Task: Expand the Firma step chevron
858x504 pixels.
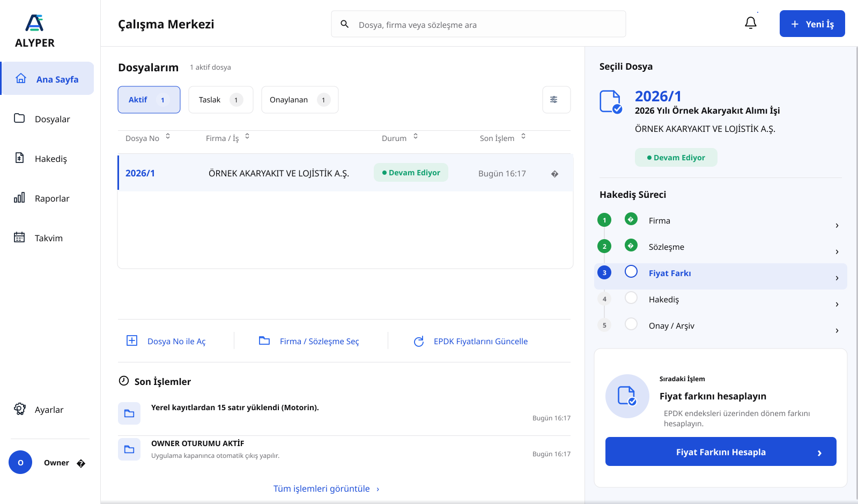Action: coord(837,226)
